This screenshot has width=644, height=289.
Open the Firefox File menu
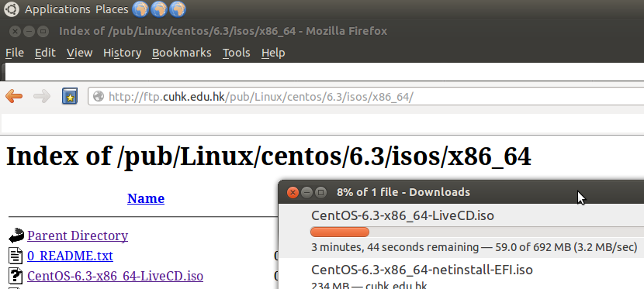(15, 53)
